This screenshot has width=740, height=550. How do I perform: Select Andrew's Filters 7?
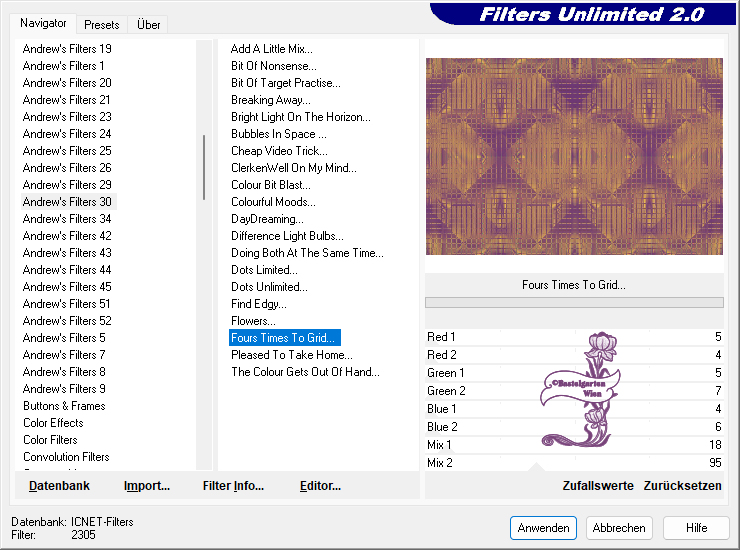pyautogui.click(x=64, y=355)
